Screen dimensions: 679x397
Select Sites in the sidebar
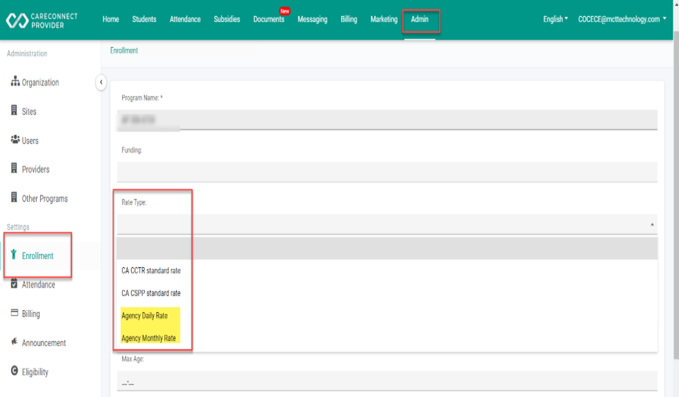(x=29, y=111)
